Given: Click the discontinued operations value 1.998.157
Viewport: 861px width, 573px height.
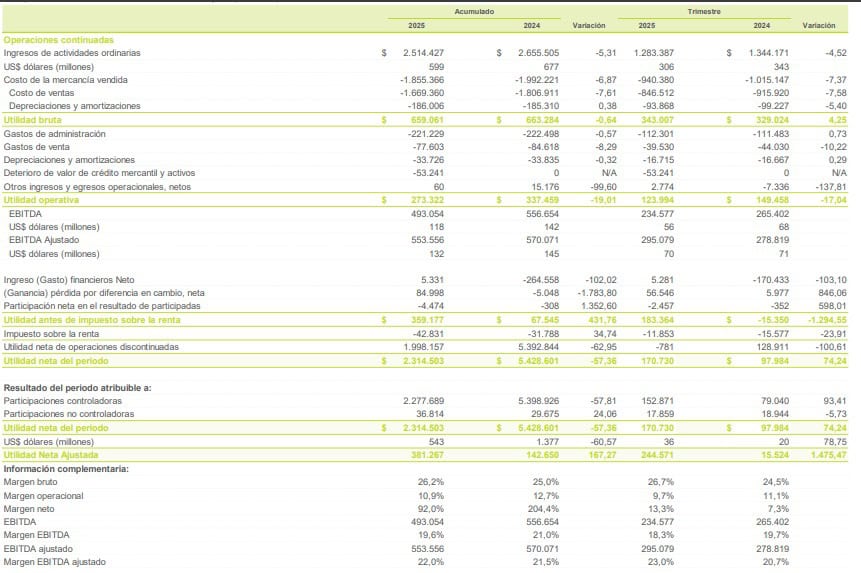Looking at the screenshot, I should 423,347.
